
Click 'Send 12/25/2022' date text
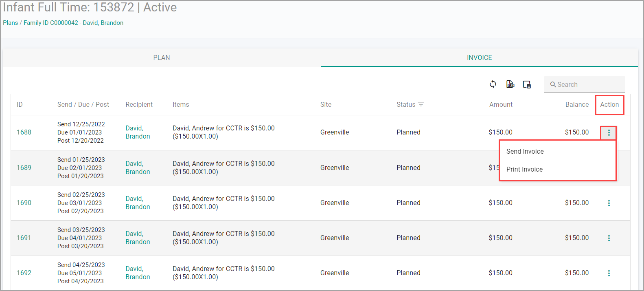(x=81, y=124)
